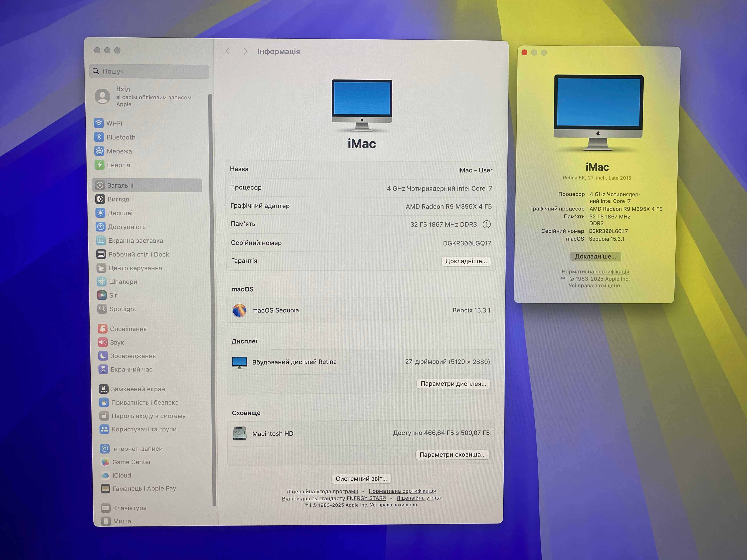Open Приватність і безпека hand icon
The image size is (747, 560).
pyautogui.click(x=104, y=402)
